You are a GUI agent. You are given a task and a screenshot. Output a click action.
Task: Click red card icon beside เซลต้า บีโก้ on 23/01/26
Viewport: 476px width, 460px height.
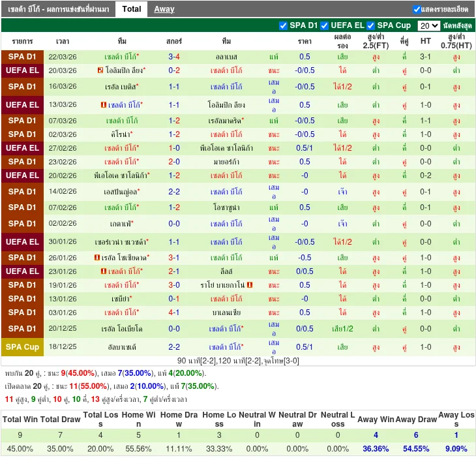click(x=104, y=271)
